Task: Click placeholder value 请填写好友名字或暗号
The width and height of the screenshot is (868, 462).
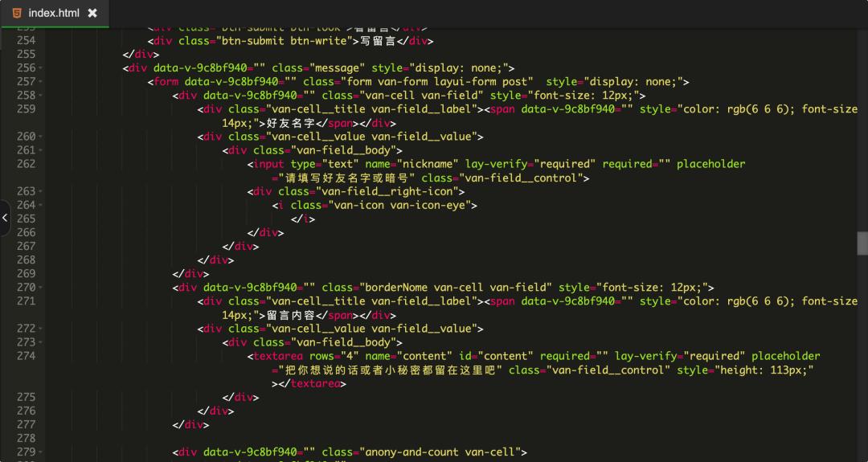Action: pos(346,178)
